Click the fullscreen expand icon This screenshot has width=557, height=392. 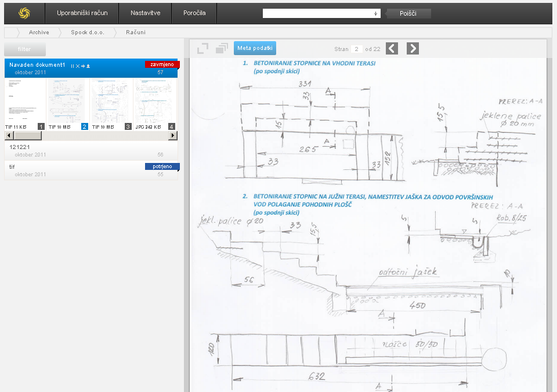[202, 49]
